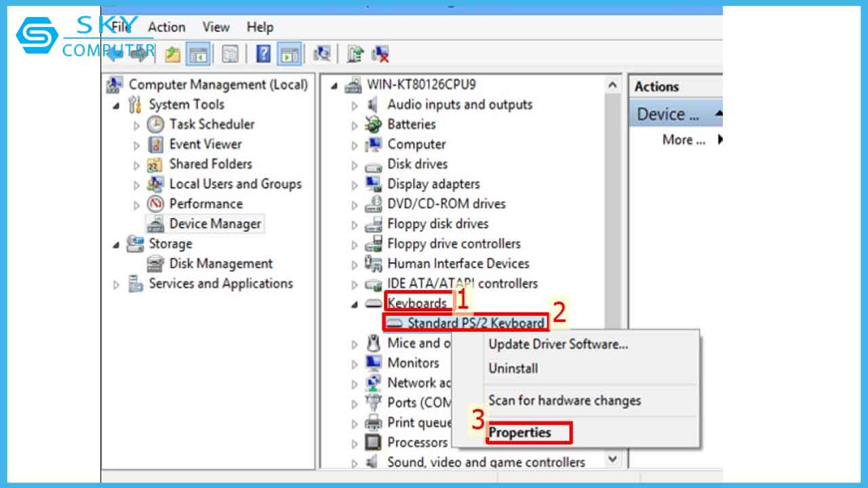The height and width of the screenshot is (488, 868).
Task: Toggle the Show/Hide Console Tree toolbar button
Action: [x=199, y=54]
